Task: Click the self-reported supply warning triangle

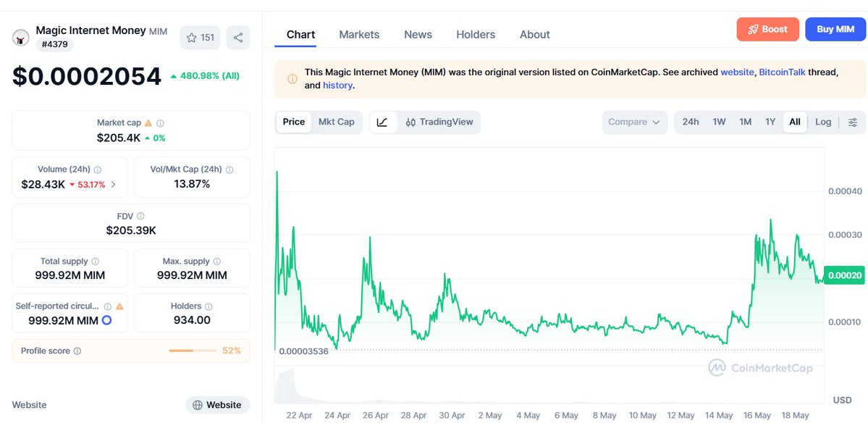Action: 119,306
